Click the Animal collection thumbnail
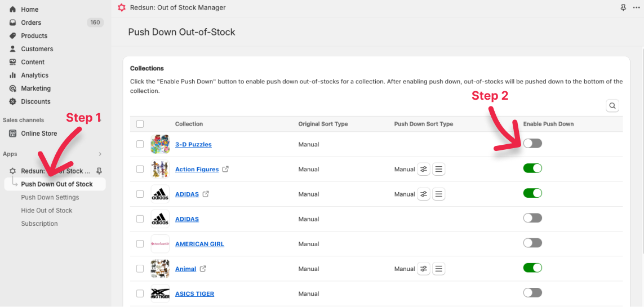The width and height of the screenshot is (644, 307). (x=160, y=269)
